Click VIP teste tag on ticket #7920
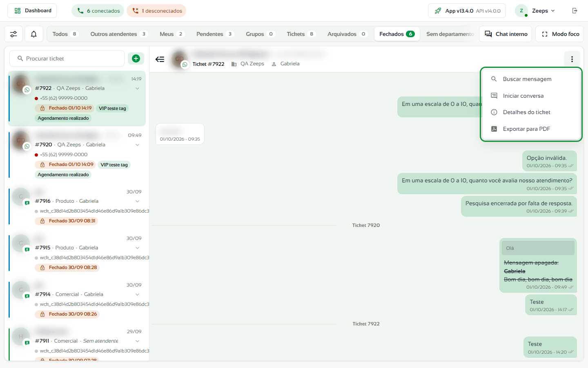The width and height of the screenshot is (588, 368). tap(114, 165)
